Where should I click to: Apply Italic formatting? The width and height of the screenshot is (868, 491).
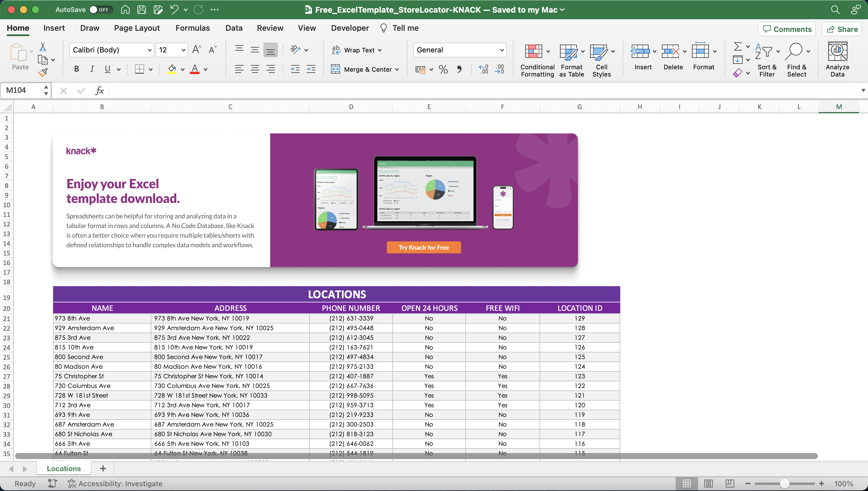pos(92,69)
